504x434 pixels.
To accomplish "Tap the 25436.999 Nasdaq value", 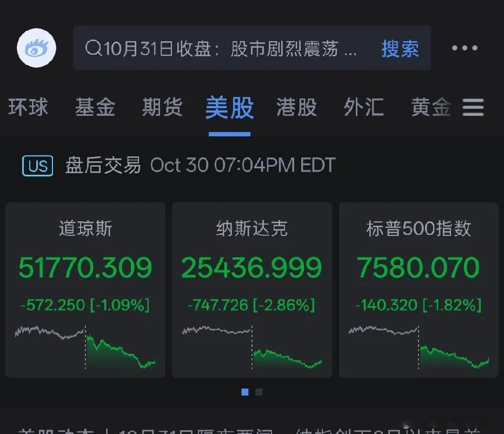I will coord(251,267).
